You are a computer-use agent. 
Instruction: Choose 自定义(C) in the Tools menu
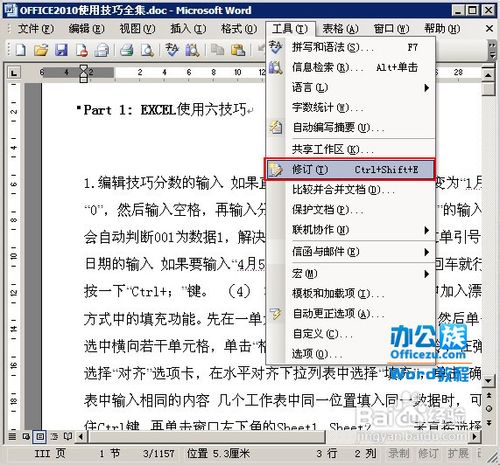(x=351, y=334)
